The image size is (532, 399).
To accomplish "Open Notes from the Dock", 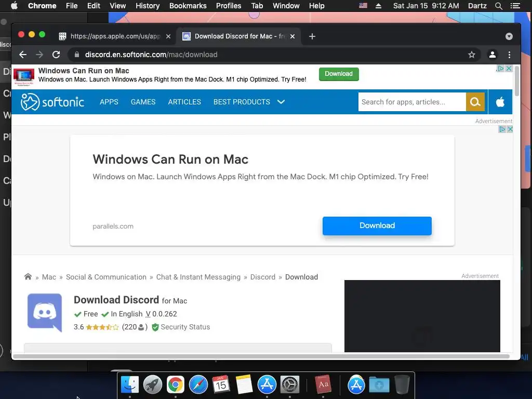I will coord(244,384).
